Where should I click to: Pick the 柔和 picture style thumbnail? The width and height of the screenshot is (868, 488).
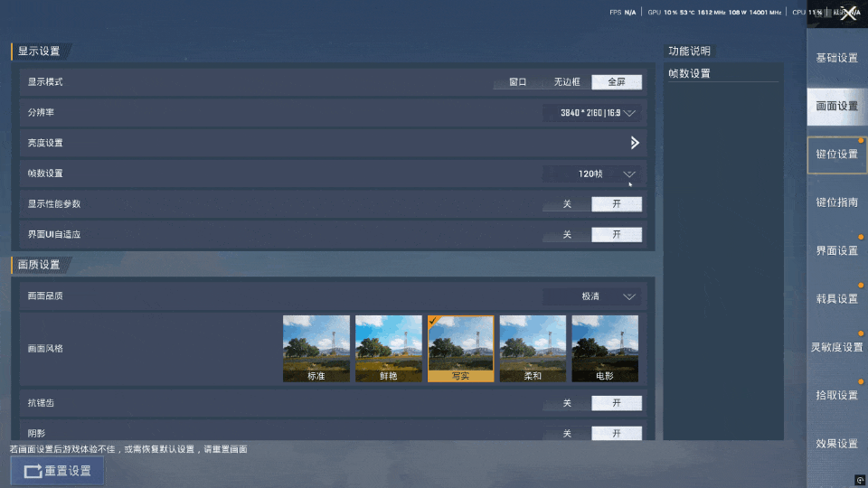tap(533, 348)
